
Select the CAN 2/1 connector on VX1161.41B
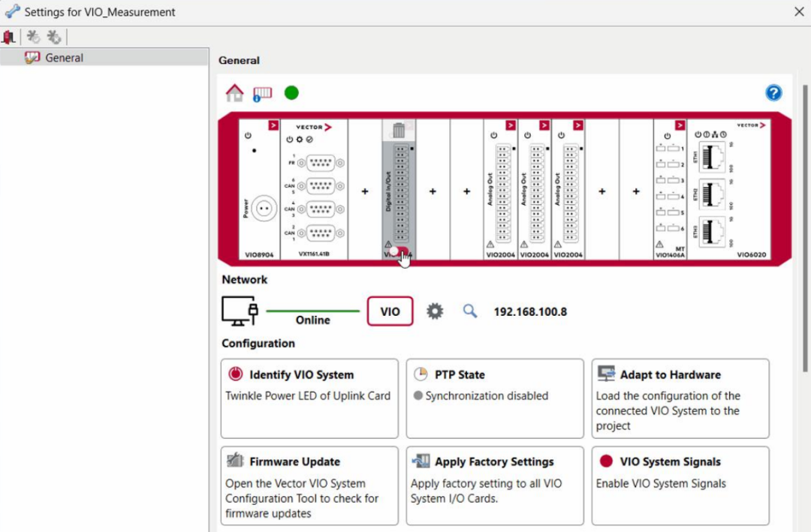coord(321,233)
